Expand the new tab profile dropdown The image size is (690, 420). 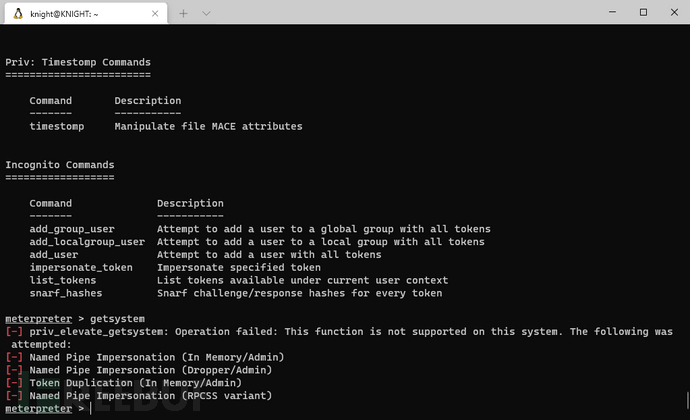click(206, 14)
